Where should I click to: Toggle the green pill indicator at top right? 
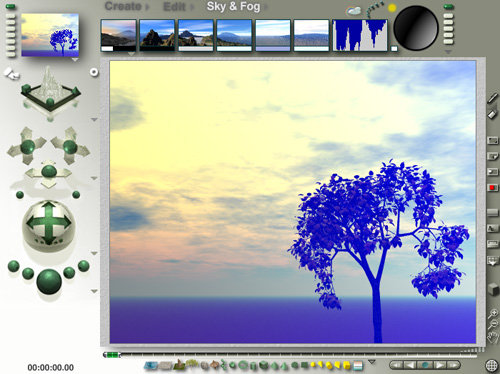[448, 6]
